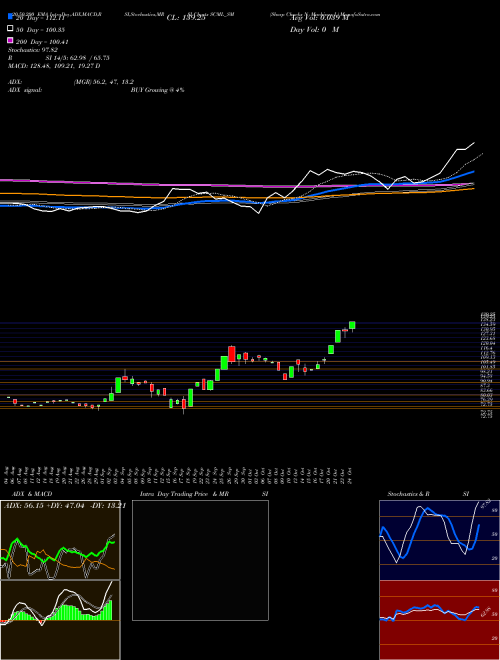Click the 'ADX & MACD' panel title

[32, 494]
